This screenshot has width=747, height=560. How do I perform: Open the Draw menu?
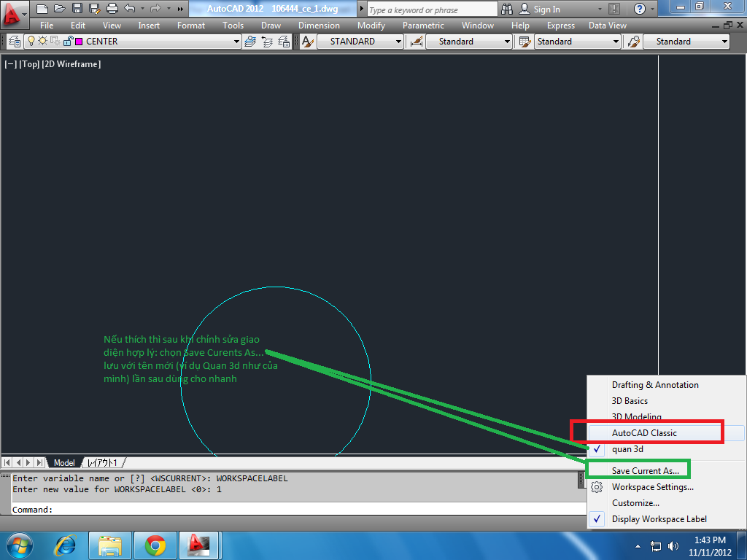271,26
